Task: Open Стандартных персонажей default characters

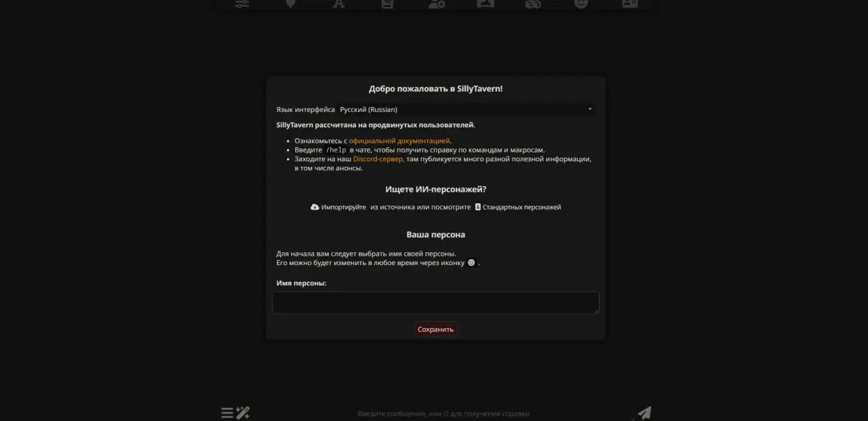Action: tap(518, 207)
